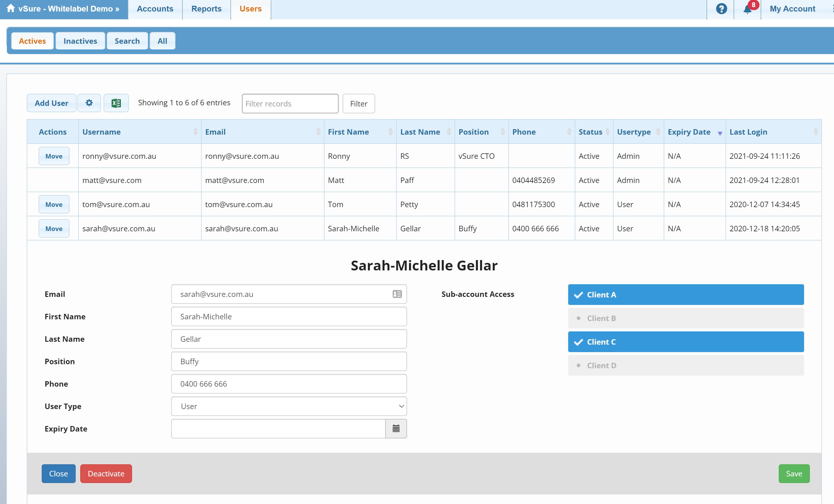
Task: Sort the Username column
Action: point(195,132)
